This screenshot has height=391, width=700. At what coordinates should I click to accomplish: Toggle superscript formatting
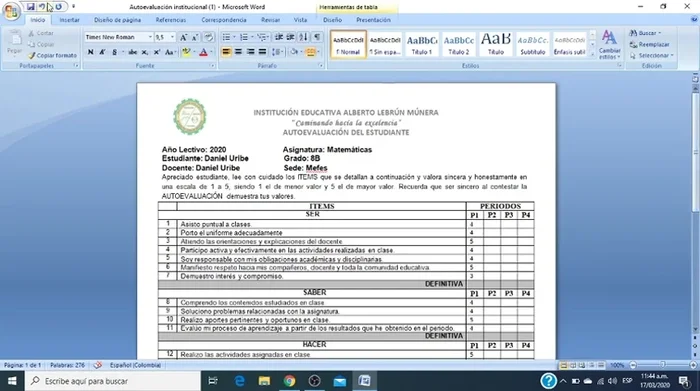(x=157, y=52)
